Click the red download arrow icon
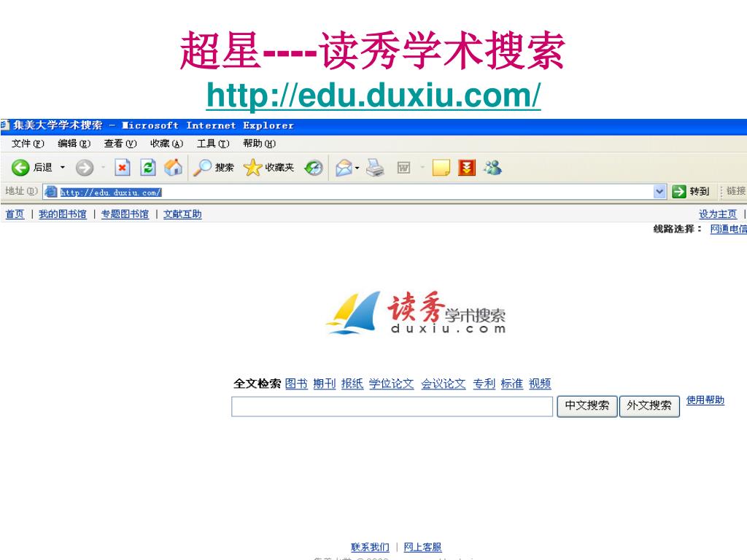The image size is (747, 560). [467, 168]
